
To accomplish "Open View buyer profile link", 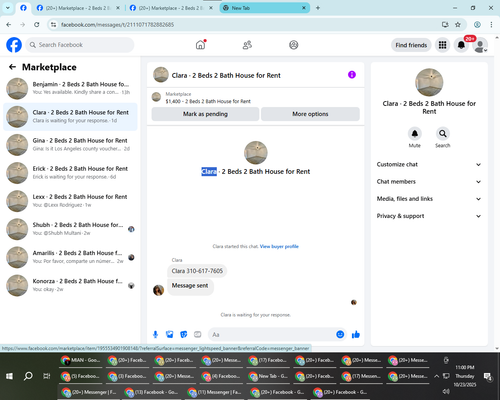I will tap(279, 246).
